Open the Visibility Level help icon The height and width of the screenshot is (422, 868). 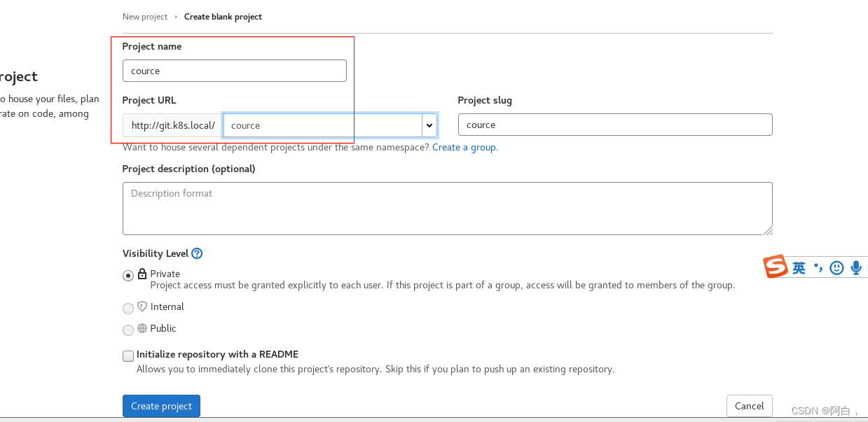[197, 253]
